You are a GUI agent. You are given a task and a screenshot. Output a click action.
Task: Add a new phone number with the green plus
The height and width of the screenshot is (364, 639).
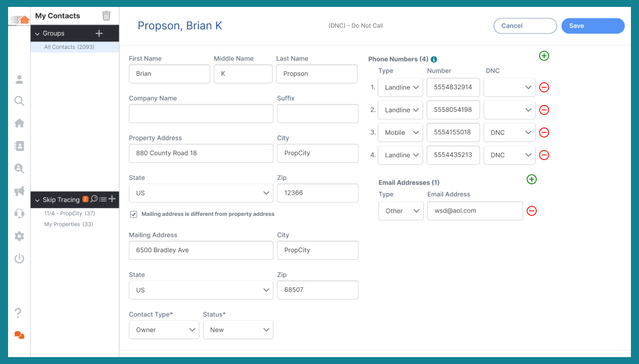(544, 56)
